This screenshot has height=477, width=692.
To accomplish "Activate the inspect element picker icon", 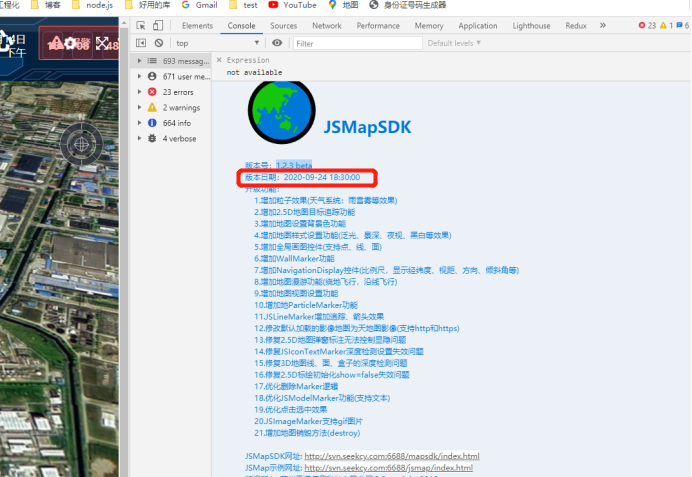I will coord(141,26).
